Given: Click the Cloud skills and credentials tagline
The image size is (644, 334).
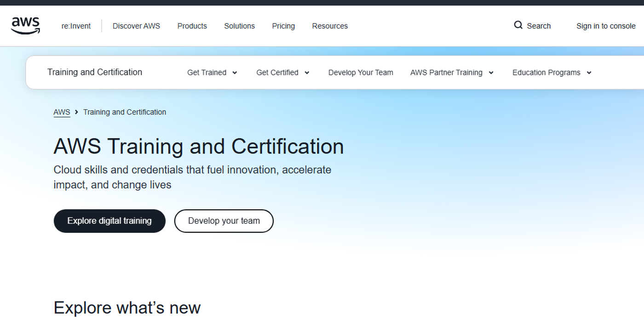Looking at the screenshot, I should (x=192, y=177).
